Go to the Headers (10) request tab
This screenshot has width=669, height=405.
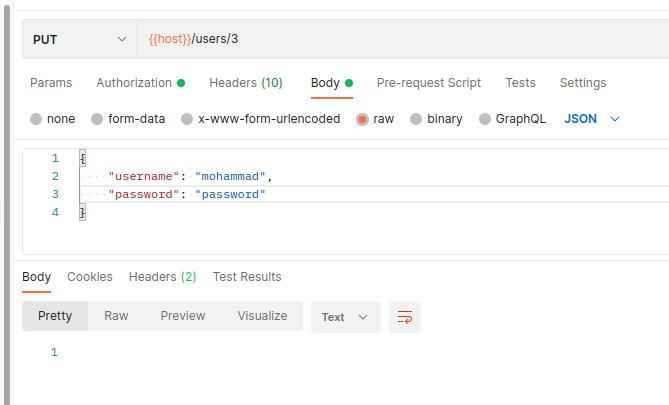point(245,83)
